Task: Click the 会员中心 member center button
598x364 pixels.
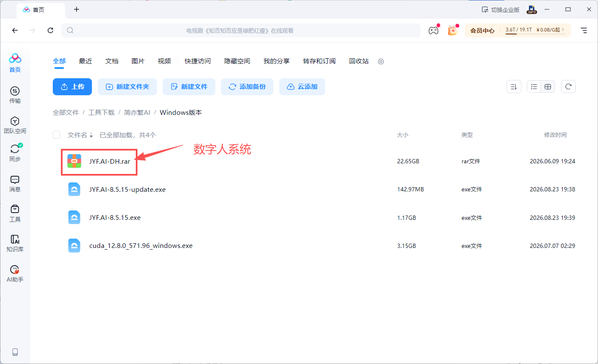Action: (x=482, y=30)
